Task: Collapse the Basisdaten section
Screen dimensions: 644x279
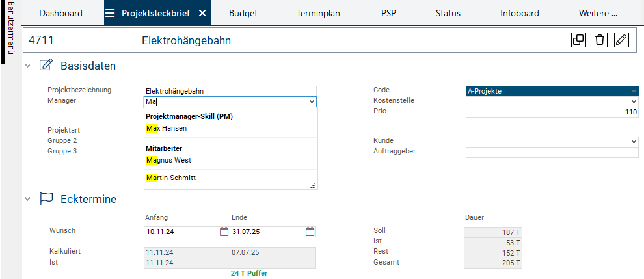Action: (x=28, y=66)
